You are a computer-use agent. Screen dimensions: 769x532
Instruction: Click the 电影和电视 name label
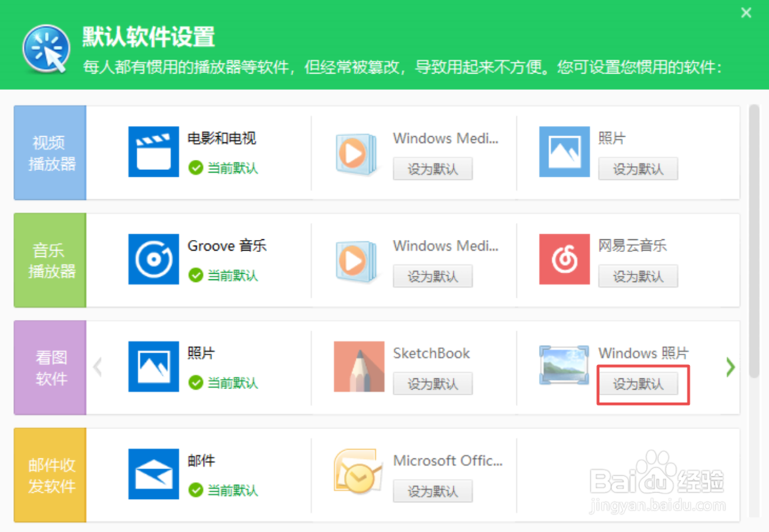221,138
